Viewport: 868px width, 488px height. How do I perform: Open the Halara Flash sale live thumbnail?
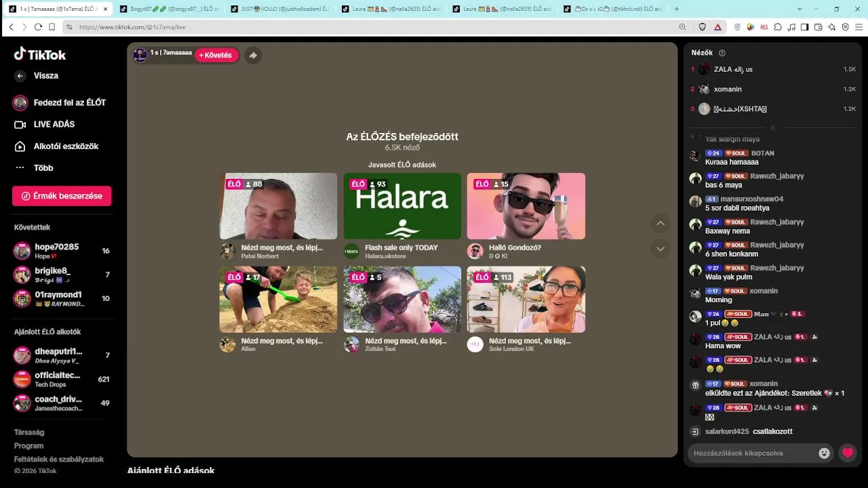point(402,206)
